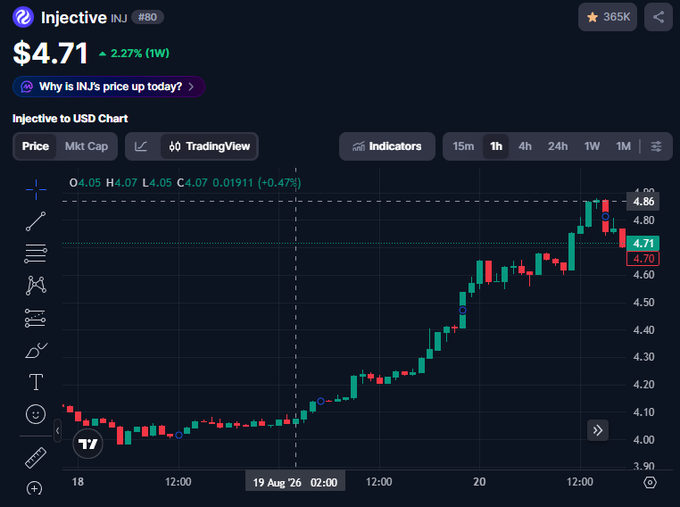680x507 pixels.
Task: Select the TradingView chart mode
Action: (x=209, y=146)
